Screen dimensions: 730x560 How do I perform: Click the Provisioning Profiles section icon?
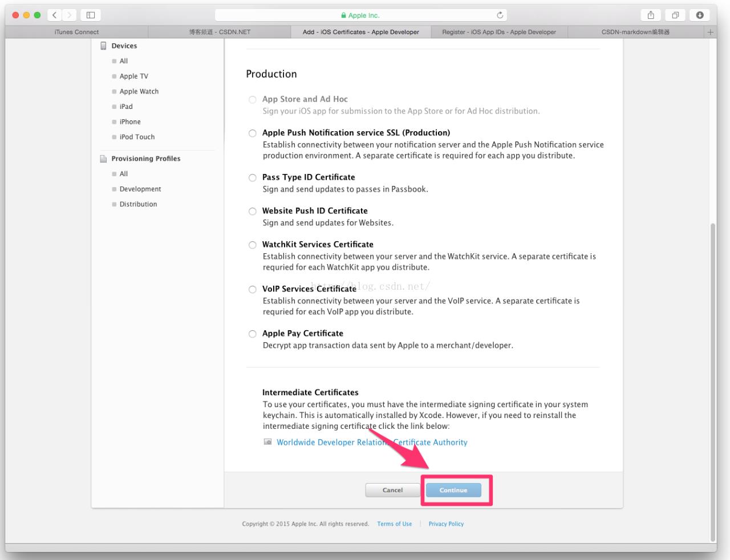104,159
